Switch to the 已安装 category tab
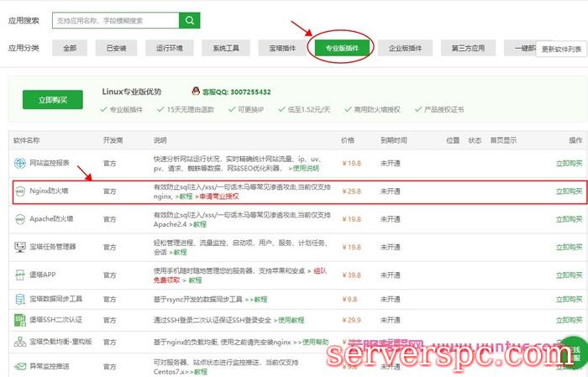Viewport: 588px width, 377px height. [117, 49]
